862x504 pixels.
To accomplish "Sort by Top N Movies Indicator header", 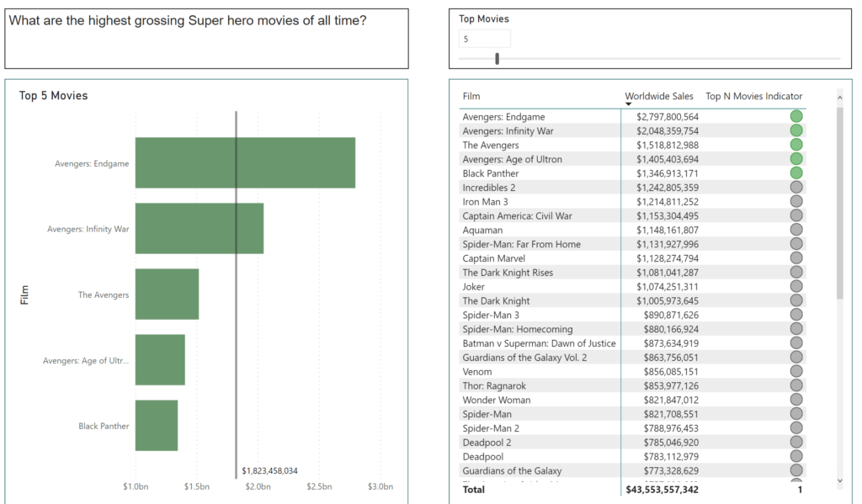I will (753, 97).
